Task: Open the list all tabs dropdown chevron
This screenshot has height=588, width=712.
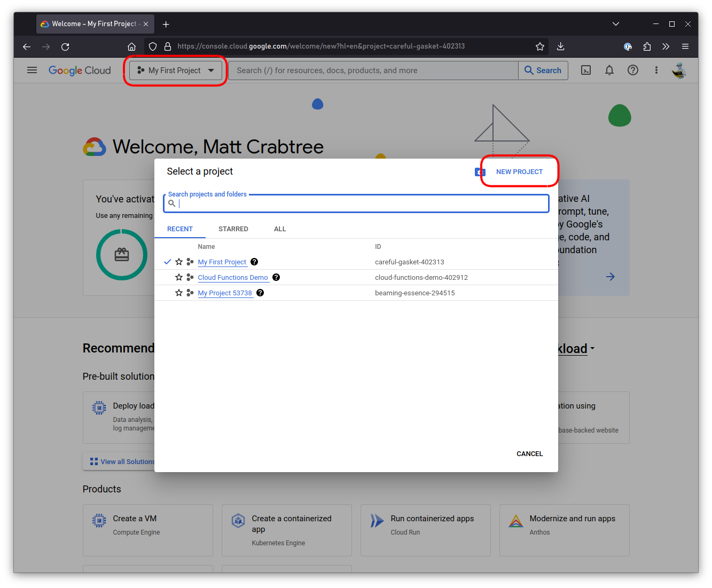Action: (x=616, y=24)
